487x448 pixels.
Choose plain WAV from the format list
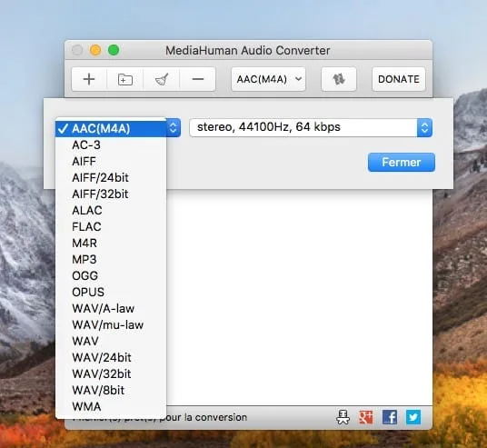pos(111,342)
